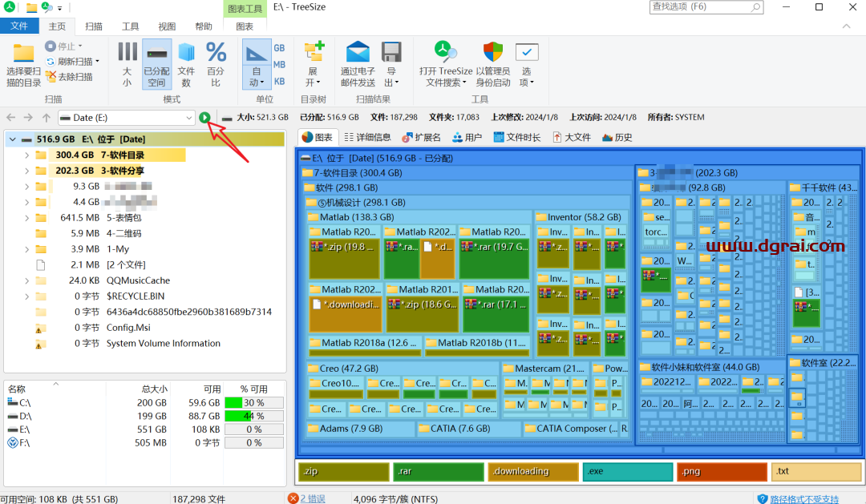Select drive F:\ in the drive list
Viewport: 866px width, 504px height.
coord(145,443)
